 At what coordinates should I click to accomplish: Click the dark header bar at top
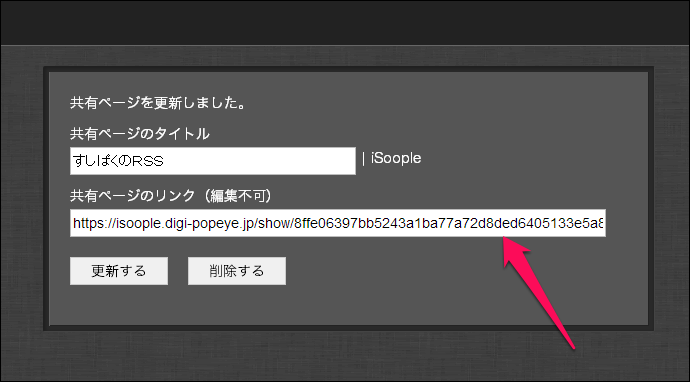click(x=345, y=22)
